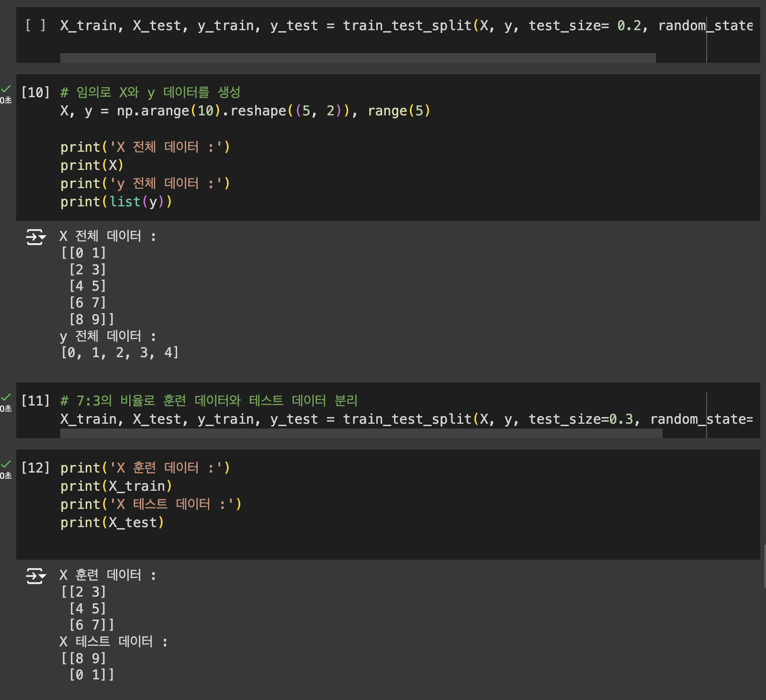
Task: Click the comment '# 임의로 X와 y 데이터를 생성'
Action: (150, 92)
